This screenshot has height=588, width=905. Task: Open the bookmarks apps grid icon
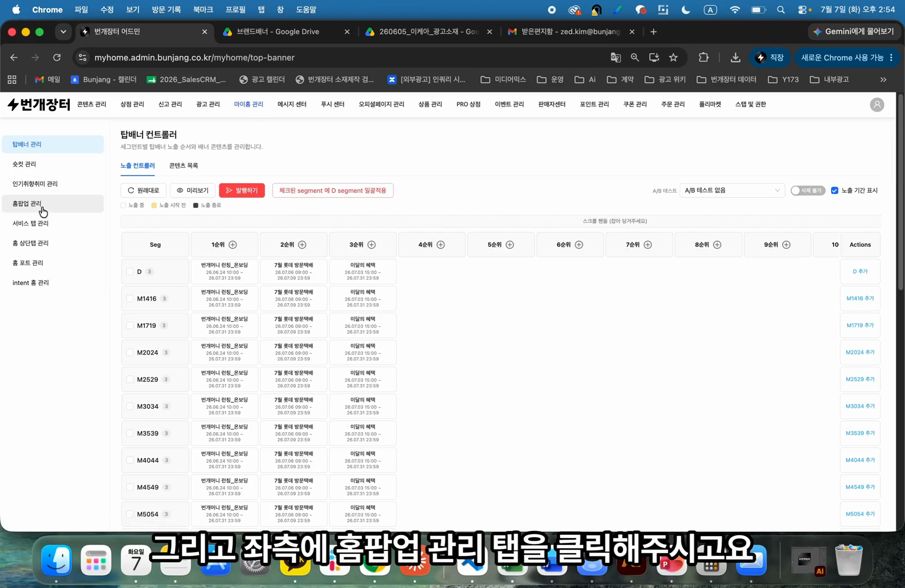coord(12,79)
